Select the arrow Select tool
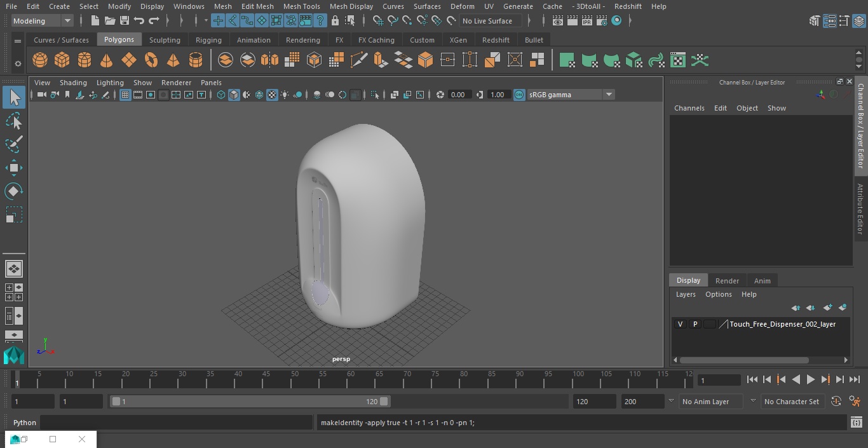The height and width of the screenshot is (448, 868). (14, 98)
